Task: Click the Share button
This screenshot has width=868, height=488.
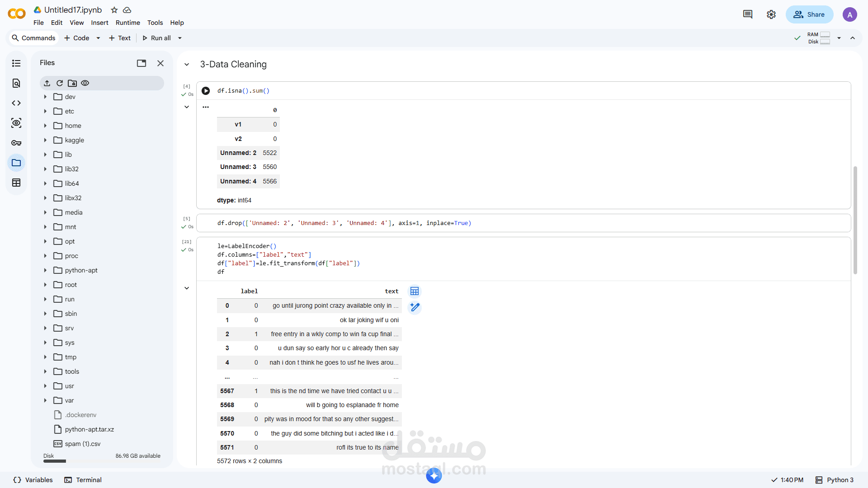Action: pyautogui.click(x=809, y=14)
